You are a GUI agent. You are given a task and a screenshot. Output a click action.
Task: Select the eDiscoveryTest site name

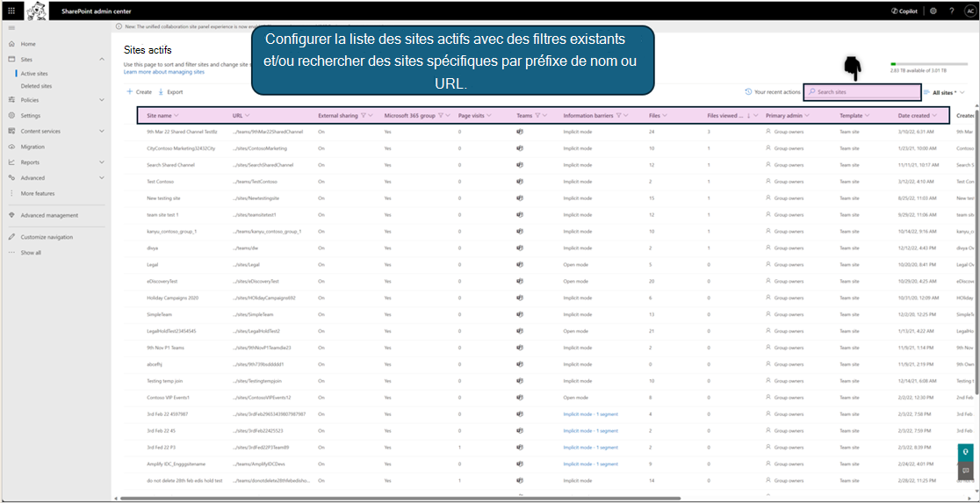point(163,281)
